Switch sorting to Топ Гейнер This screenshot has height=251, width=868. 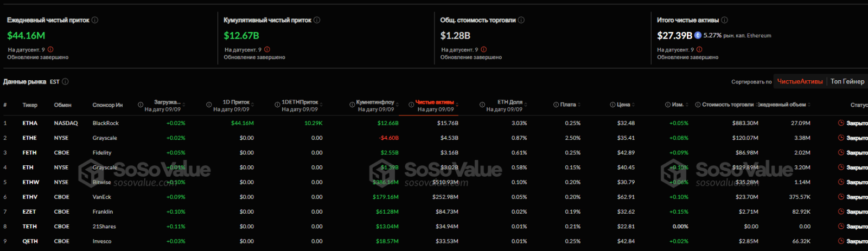pos(847,81)
